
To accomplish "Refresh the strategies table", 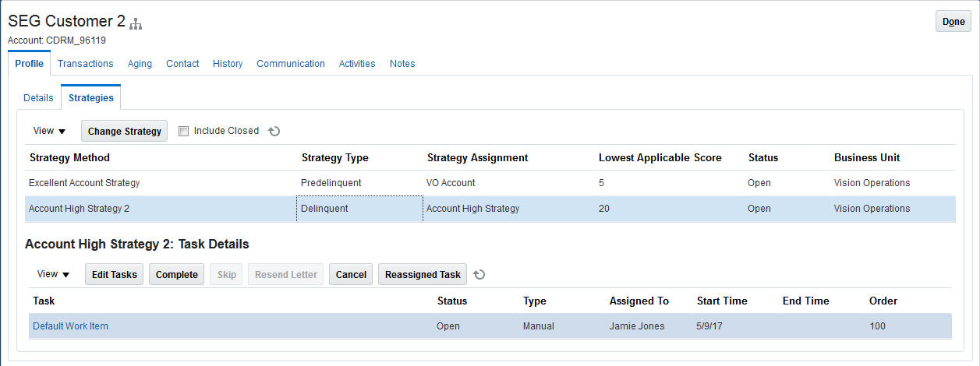I will click(274, 132).
